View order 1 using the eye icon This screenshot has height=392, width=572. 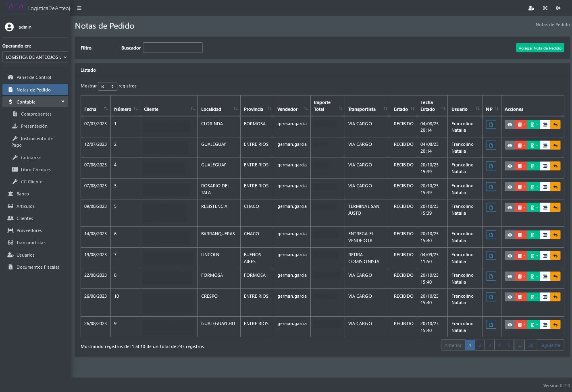click(510, 125)
